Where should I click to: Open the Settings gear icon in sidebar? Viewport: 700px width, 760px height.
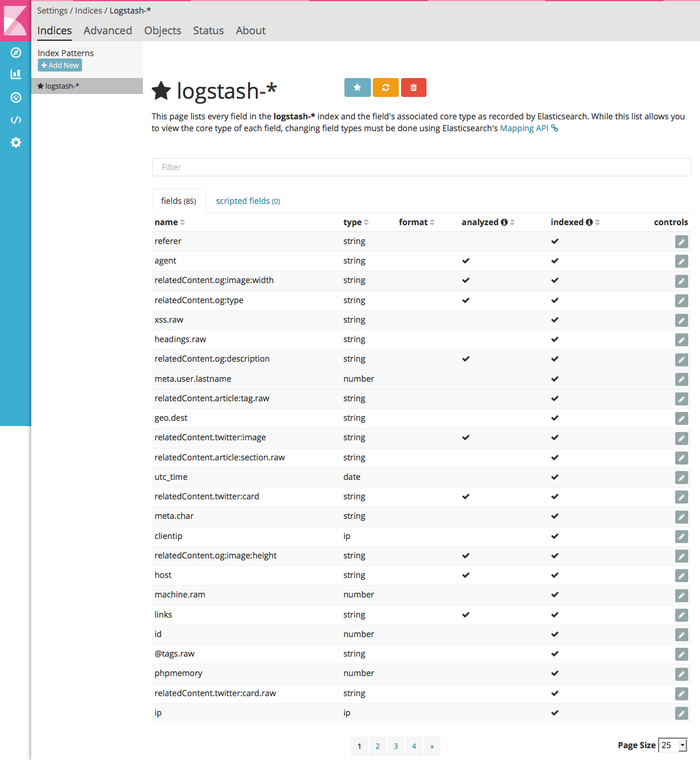click(x=16, y=142)
